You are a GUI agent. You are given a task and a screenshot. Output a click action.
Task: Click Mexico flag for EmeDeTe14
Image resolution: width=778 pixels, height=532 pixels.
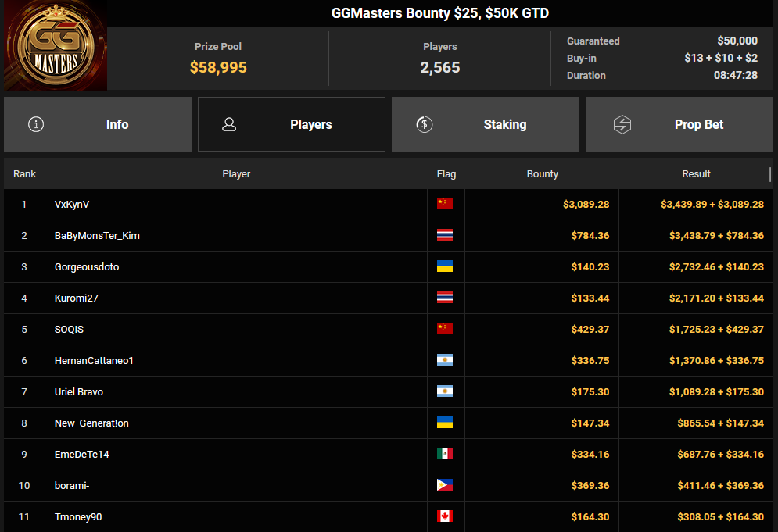pyautogui.click(x=445, y=455)
